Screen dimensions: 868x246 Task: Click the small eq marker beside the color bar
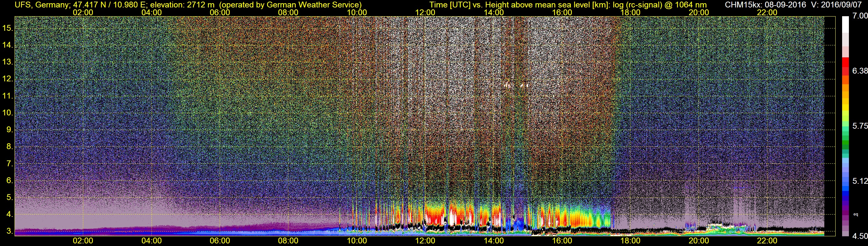(x=855, y=214)
